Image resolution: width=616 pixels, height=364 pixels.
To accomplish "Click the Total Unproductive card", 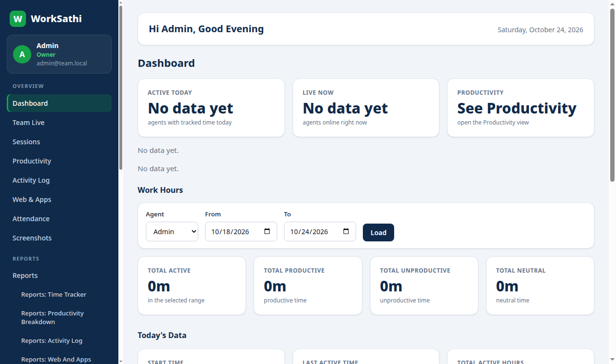I will pos(424,286).
